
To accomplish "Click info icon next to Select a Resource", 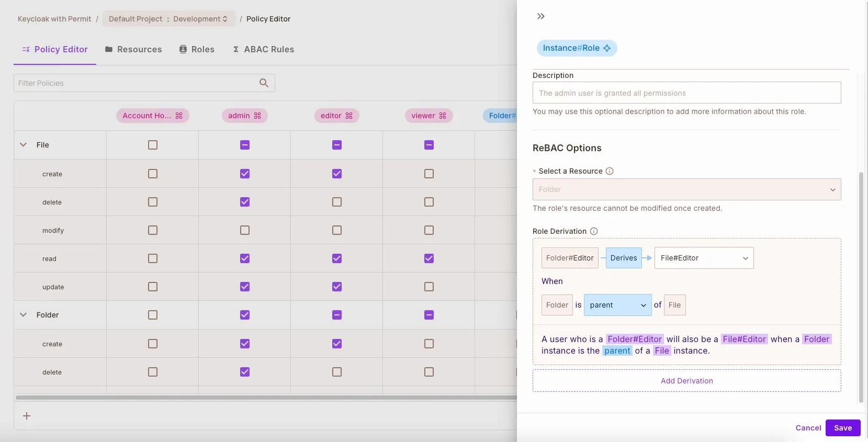I will coord(610,171).
